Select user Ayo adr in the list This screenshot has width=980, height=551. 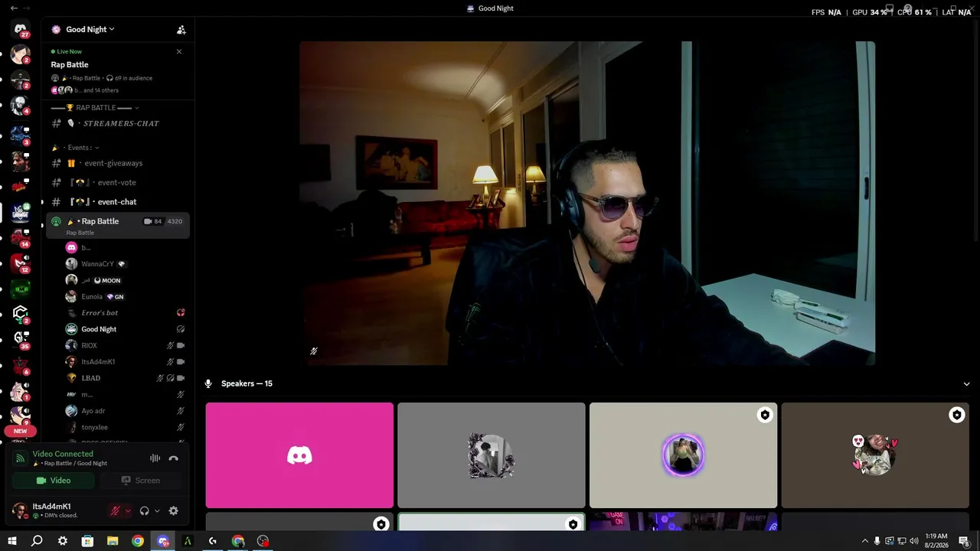(x=93, y=411)
